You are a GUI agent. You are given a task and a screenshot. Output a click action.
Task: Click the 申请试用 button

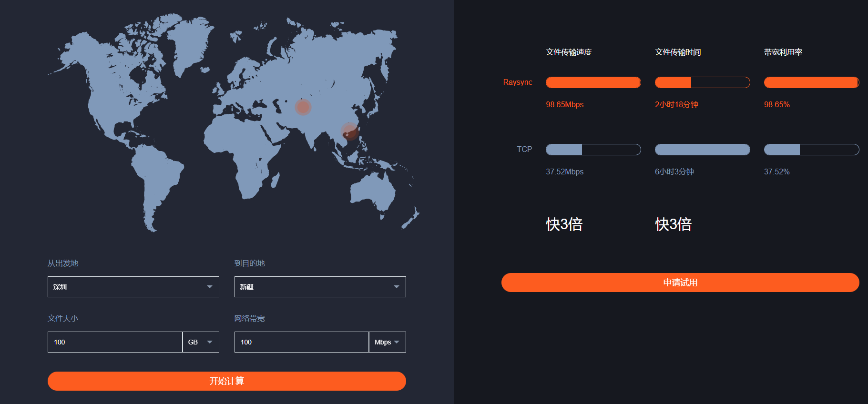pos(680,283)
